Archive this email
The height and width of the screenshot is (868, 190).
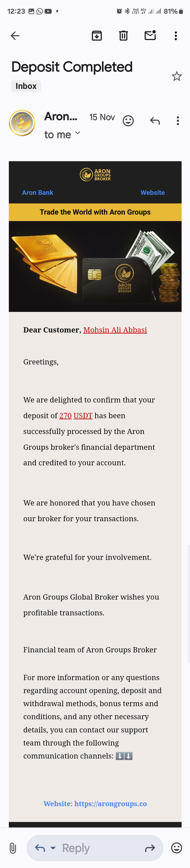[x=97, y=36]
